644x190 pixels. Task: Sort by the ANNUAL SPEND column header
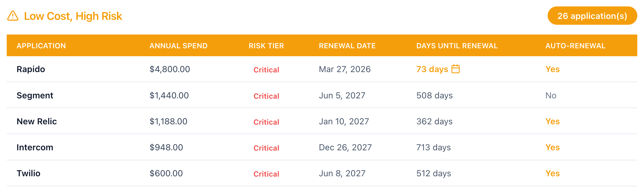(178, 46)
